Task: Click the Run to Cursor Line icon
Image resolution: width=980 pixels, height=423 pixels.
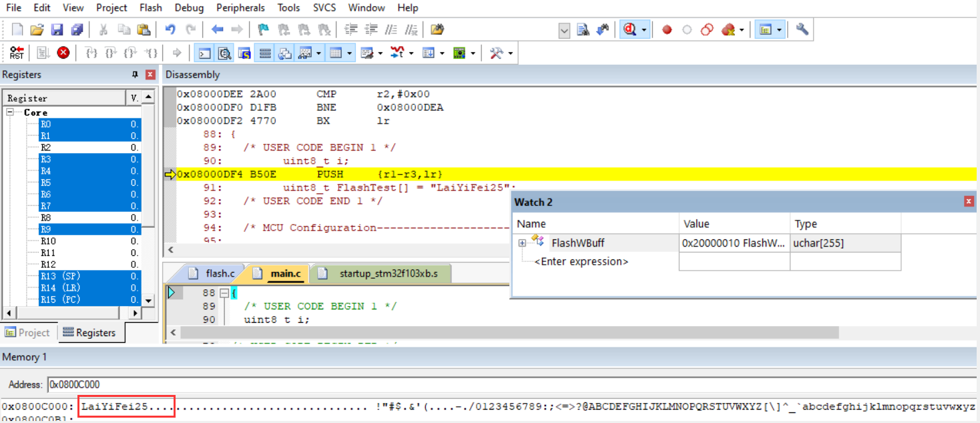Action: pos(152,53)
